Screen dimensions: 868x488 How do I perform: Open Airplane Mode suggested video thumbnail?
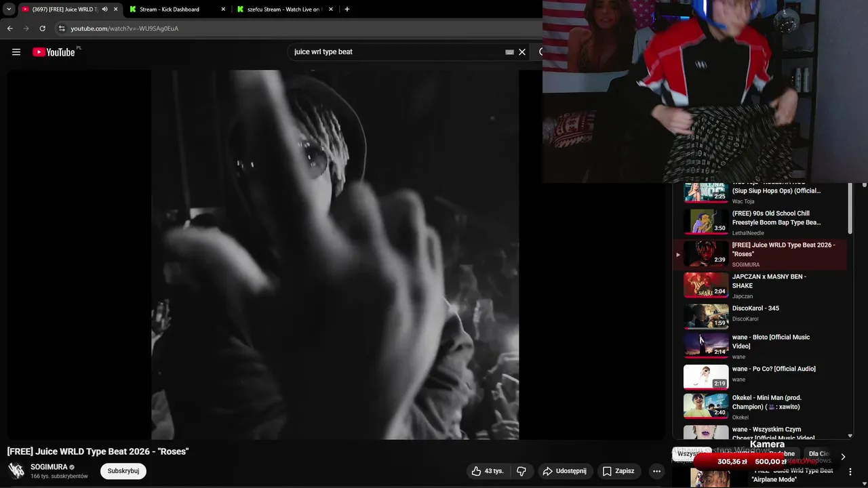click(710, 477)
